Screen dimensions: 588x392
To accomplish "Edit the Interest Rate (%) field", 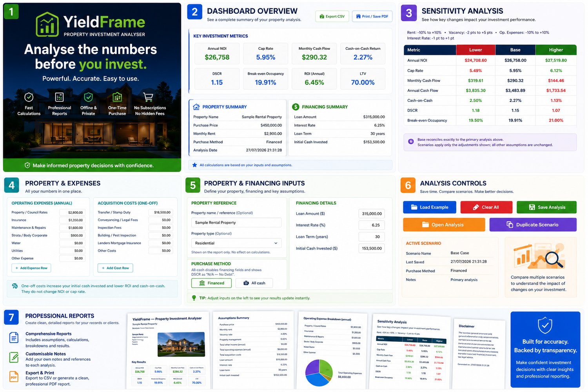I will [x=372, y=225].
